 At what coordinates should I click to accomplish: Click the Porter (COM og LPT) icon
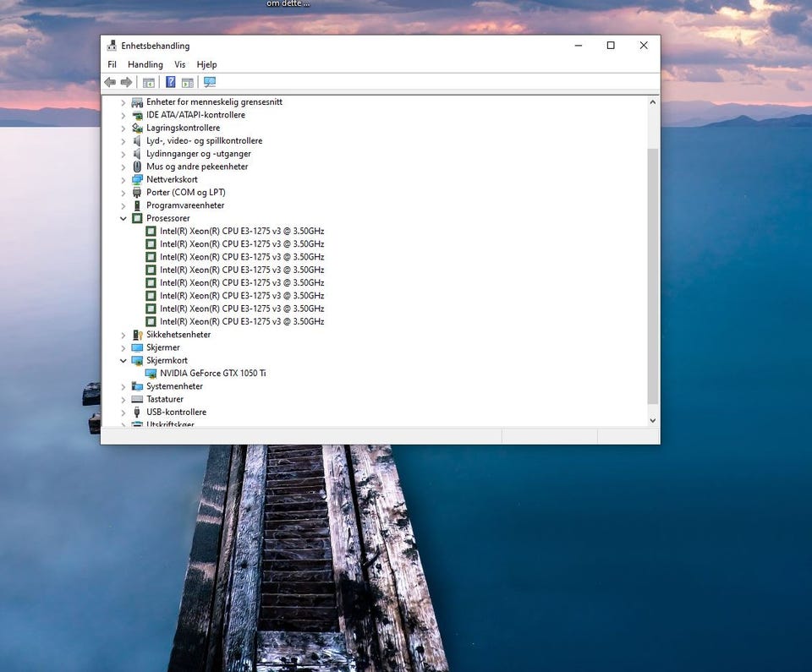coord(137,193)
